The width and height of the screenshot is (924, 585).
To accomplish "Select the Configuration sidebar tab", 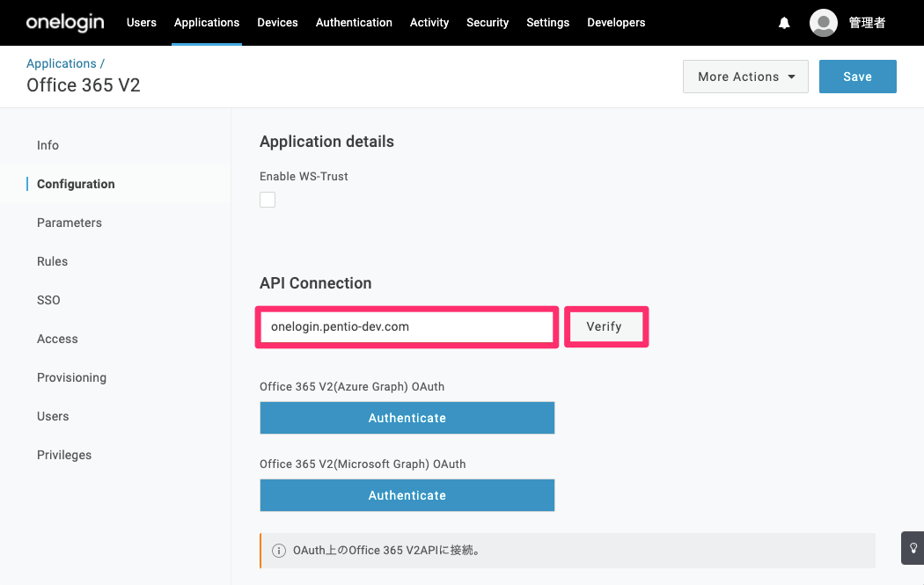I will 76,185.
